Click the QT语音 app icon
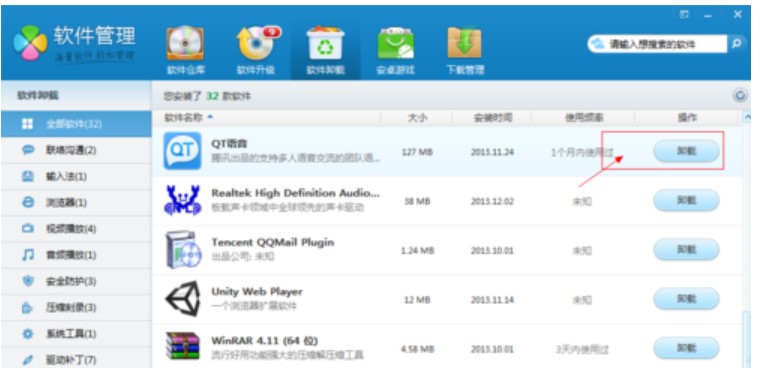760x368 pixels. click(x=182, y=151)
